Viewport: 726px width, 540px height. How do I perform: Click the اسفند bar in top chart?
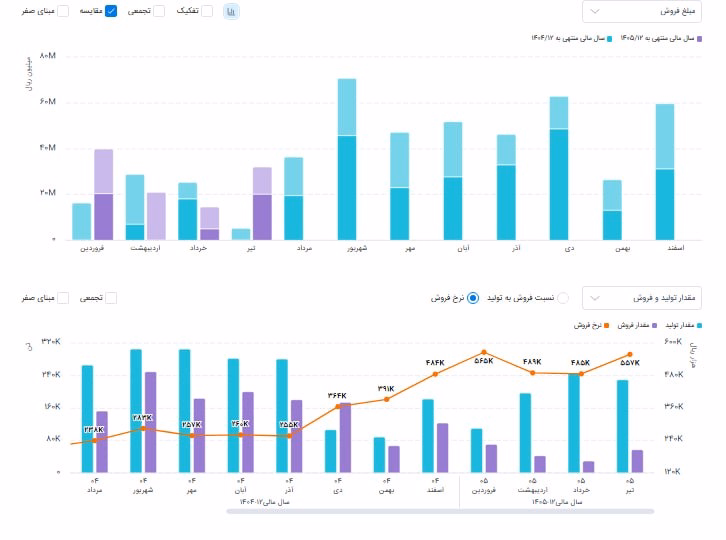coord(665,172)
